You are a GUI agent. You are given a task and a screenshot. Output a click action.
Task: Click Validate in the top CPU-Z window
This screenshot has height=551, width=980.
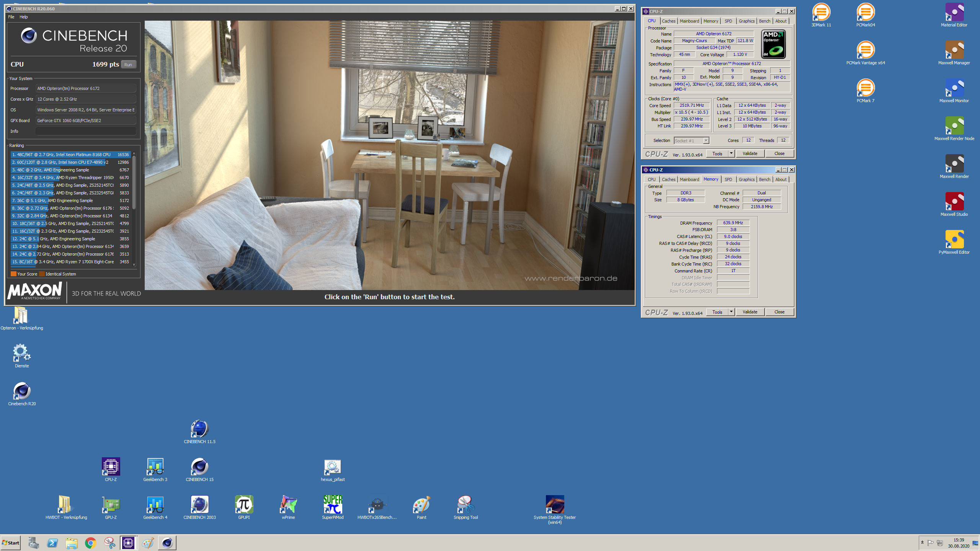tap(750, 153)
